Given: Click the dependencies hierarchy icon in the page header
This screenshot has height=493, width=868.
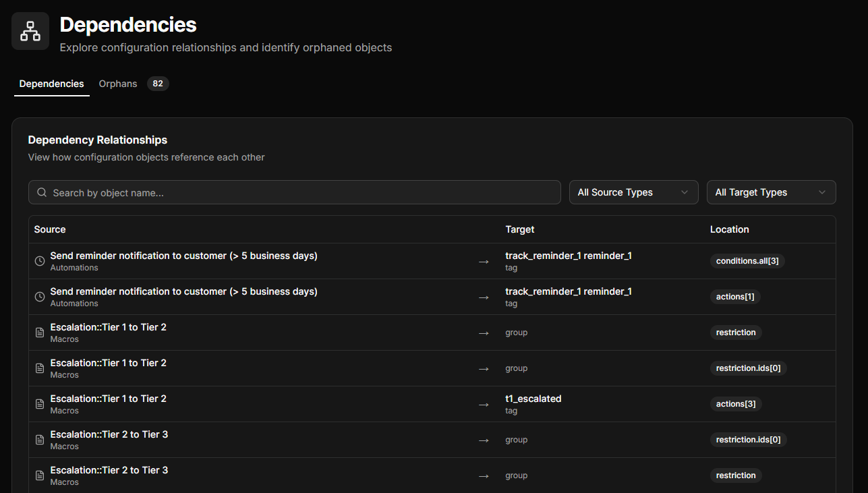Looking at the screenshot, I should click(x=30, y=30).
